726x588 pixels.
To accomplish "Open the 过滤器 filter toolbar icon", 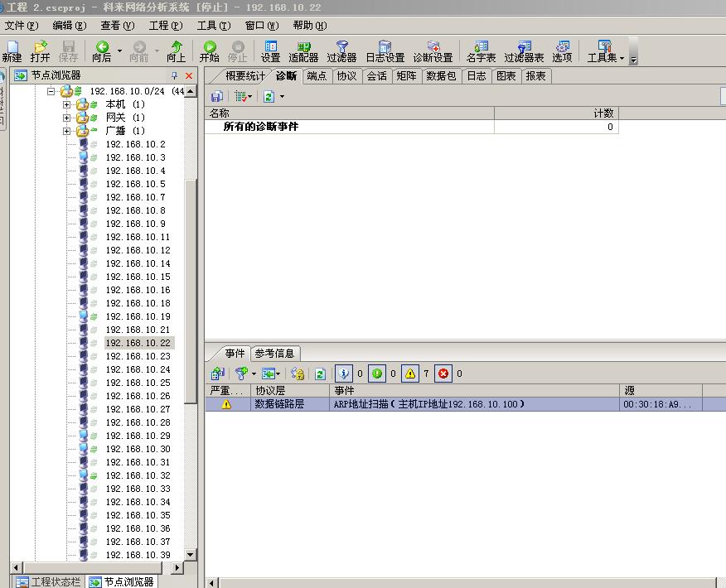I will 341,51.
